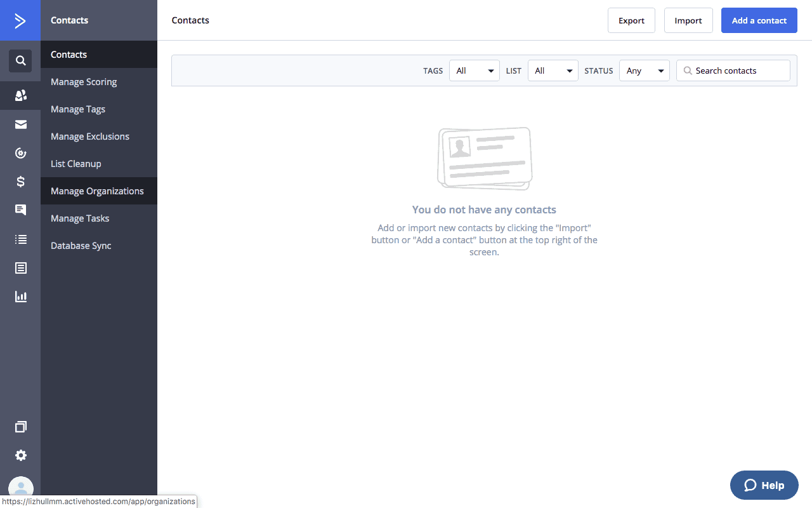Select Contacts in the submenu
The width and height of the screenshot is (812, 508).
99,55
